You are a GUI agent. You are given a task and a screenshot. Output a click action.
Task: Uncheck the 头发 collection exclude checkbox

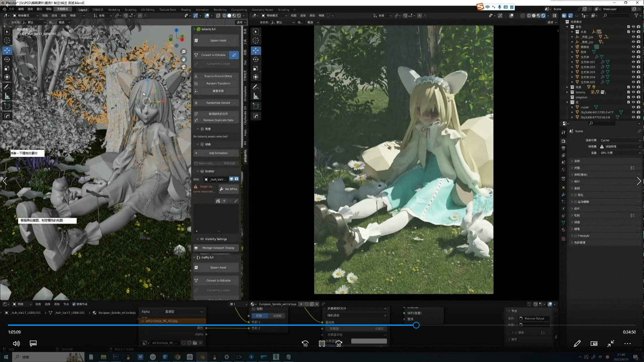pyautogui.click(x=629, y=32)
